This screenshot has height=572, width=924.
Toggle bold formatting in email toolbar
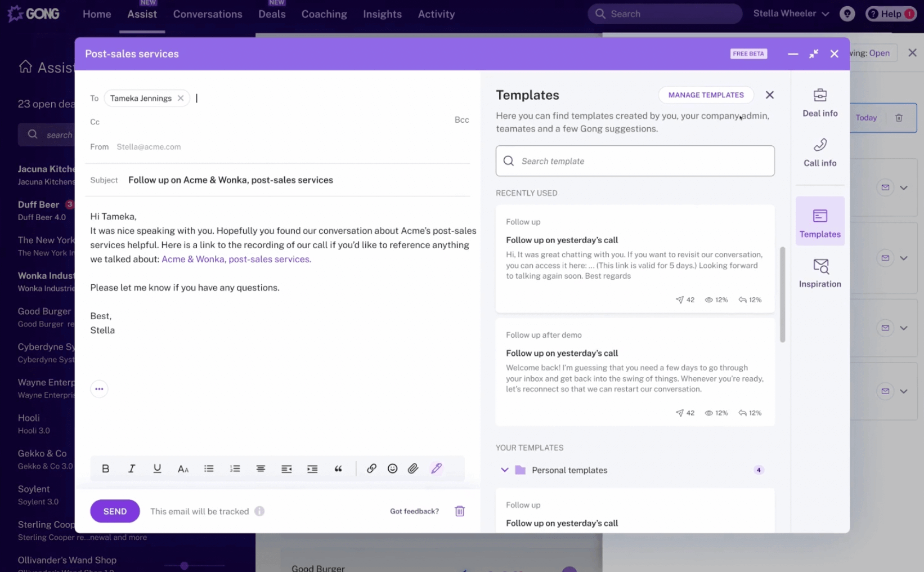pos(105,468)
